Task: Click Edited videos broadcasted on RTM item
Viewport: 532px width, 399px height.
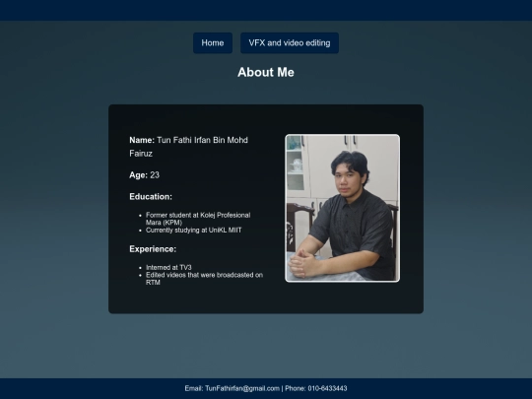Action: 204,279
